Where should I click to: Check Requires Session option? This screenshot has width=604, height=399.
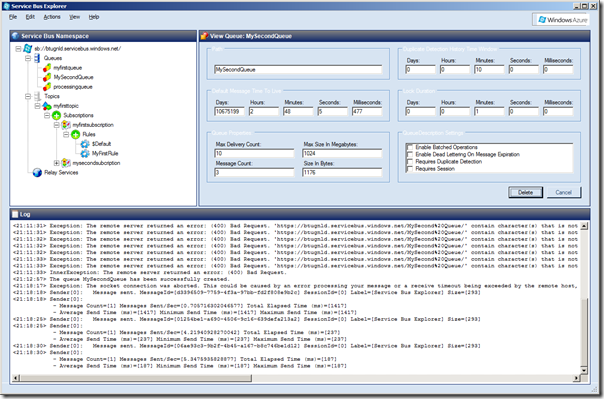pos(410,169)
